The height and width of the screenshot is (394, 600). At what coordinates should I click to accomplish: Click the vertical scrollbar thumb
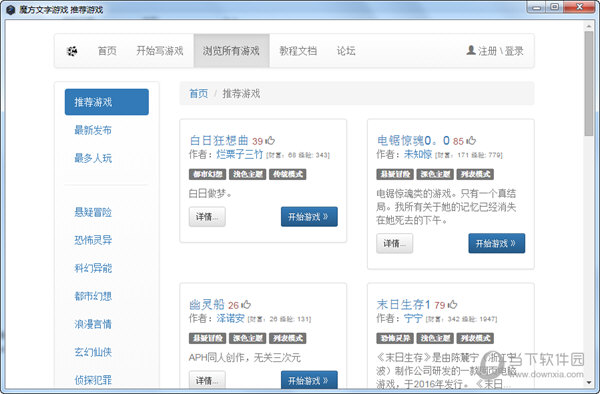tap(589, 83)
